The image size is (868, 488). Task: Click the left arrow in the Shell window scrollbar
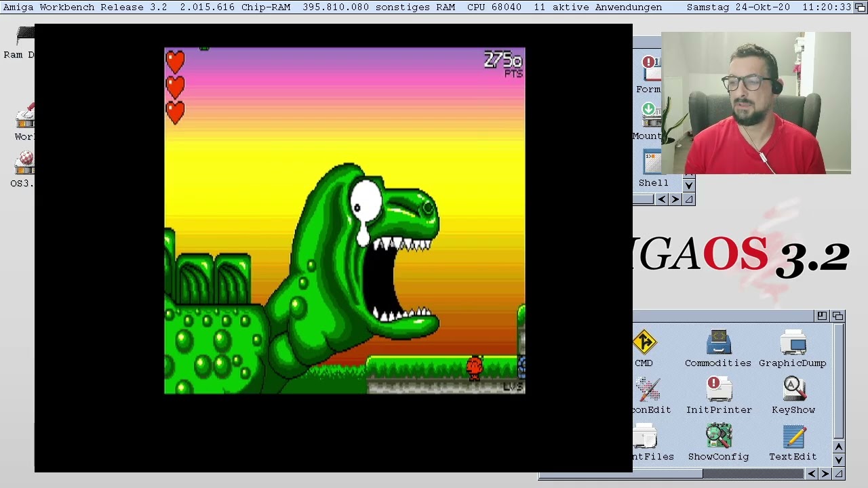(663, 199)
